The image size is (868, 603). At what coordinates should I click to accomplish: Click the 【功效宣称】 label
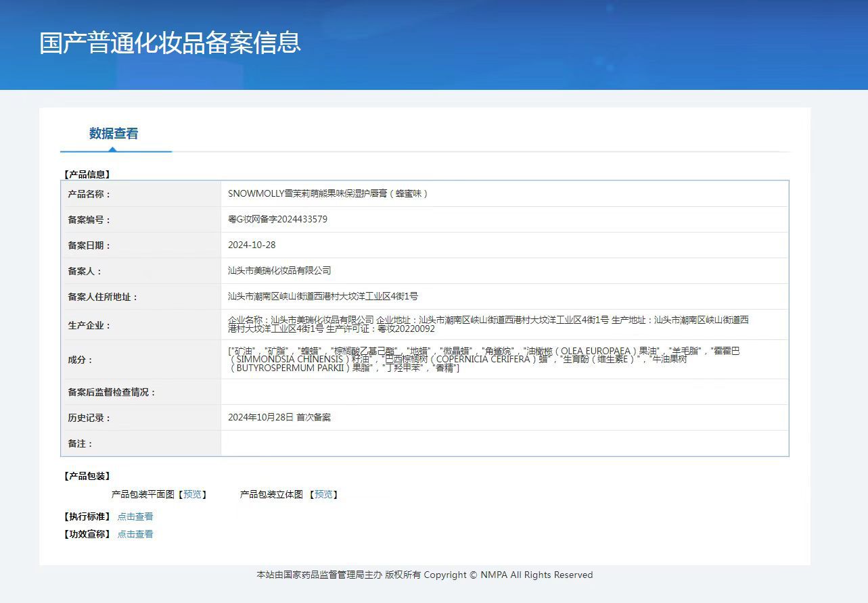(x=87, y=534)
